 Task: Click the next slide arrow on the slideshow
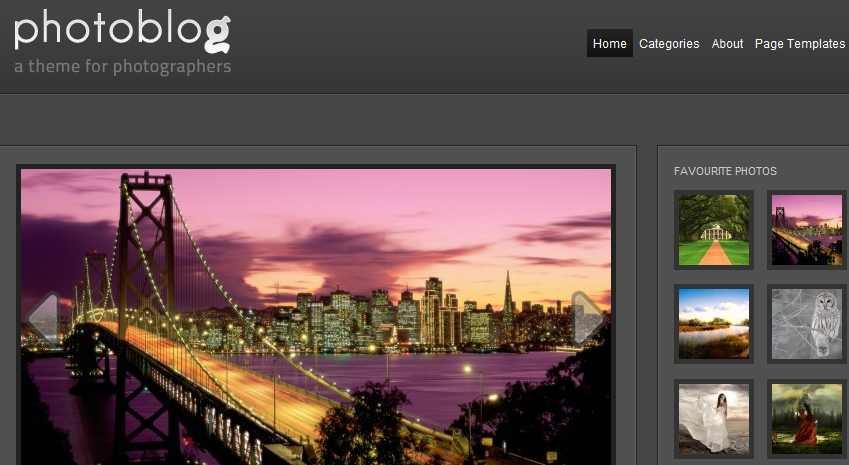tap(587, 318)
